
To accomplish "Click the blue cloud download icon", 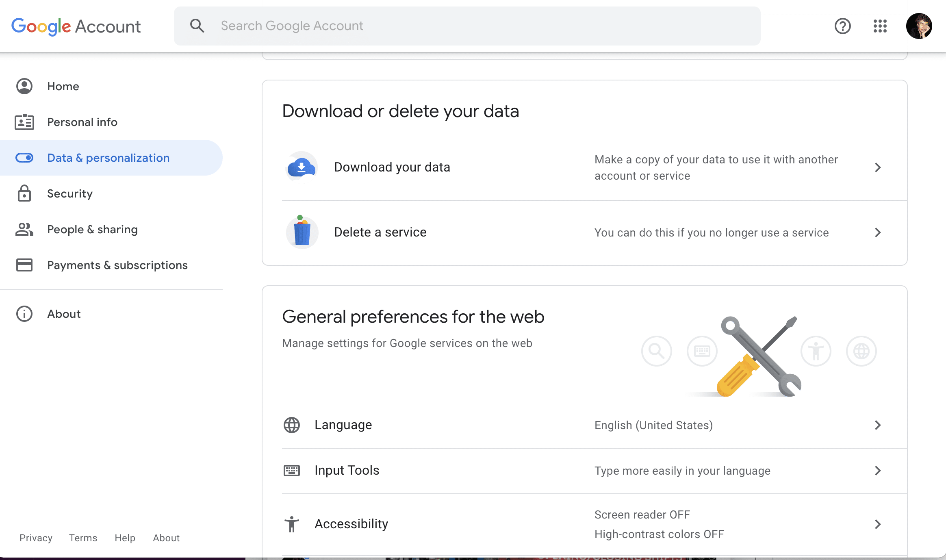I will [302, 167].
